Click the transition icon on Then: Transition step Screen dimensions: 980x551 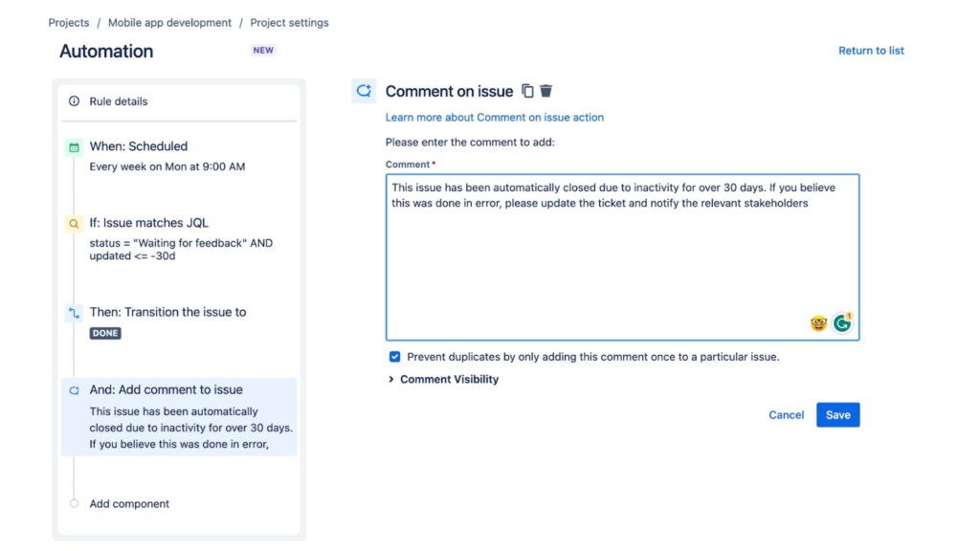tap(74, 311)
